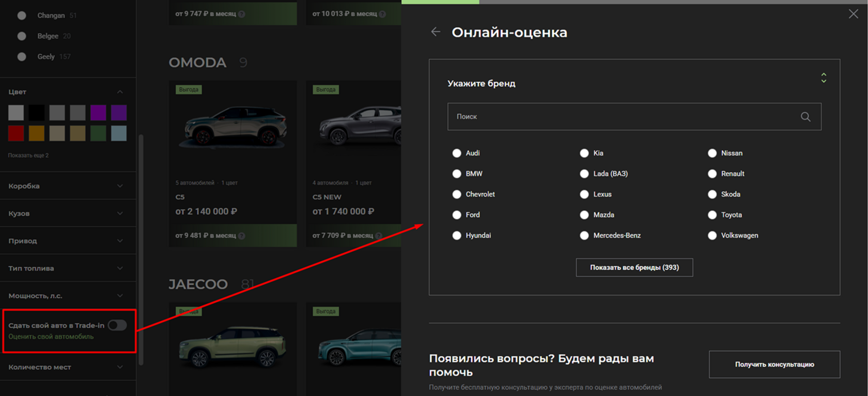
Task: Click the JAECOO section heading
Action: [x=198, y=284]
